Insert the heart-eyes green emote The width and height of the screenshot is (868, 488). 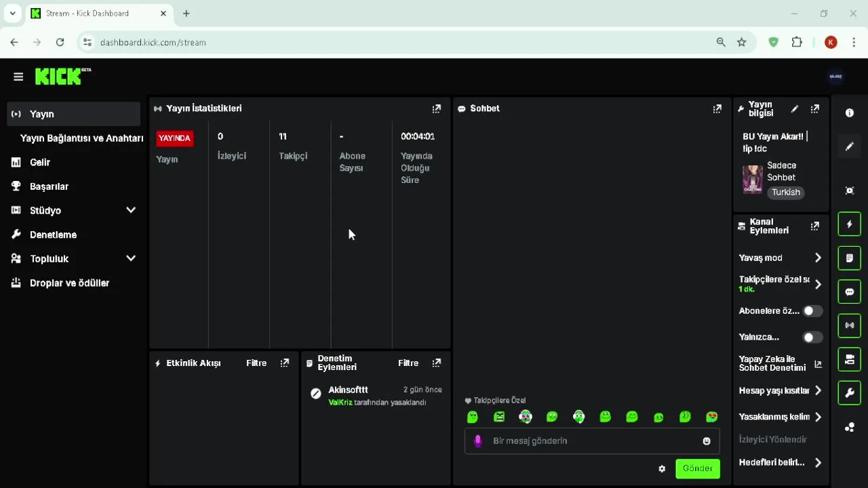coord(711,417)
